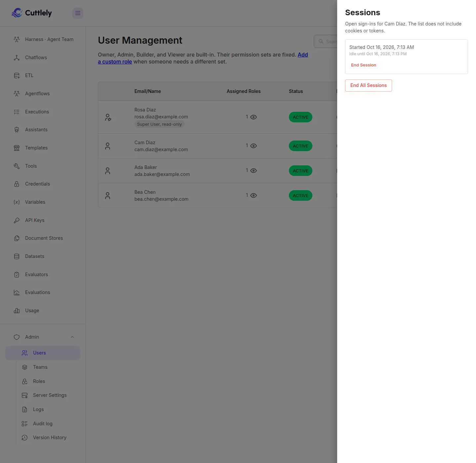Click the Admin shield icon
Viewport: 476px width, 463px height.
(x=17, y=337)
